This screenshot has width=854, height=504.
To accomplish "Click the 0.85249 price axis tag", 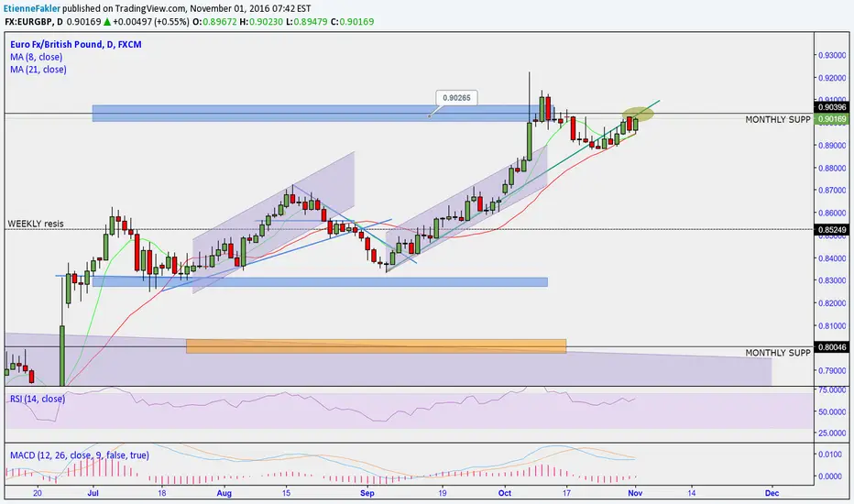I will pyautogui.click(x=832, y=229).
